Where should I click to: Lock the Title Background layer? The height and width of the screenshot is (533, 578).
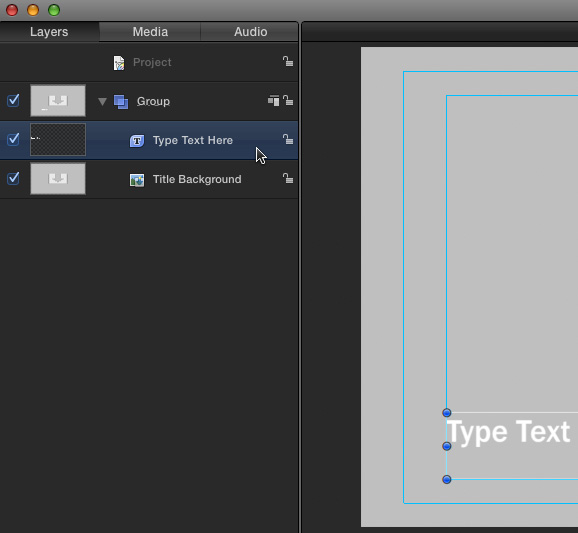288,178
